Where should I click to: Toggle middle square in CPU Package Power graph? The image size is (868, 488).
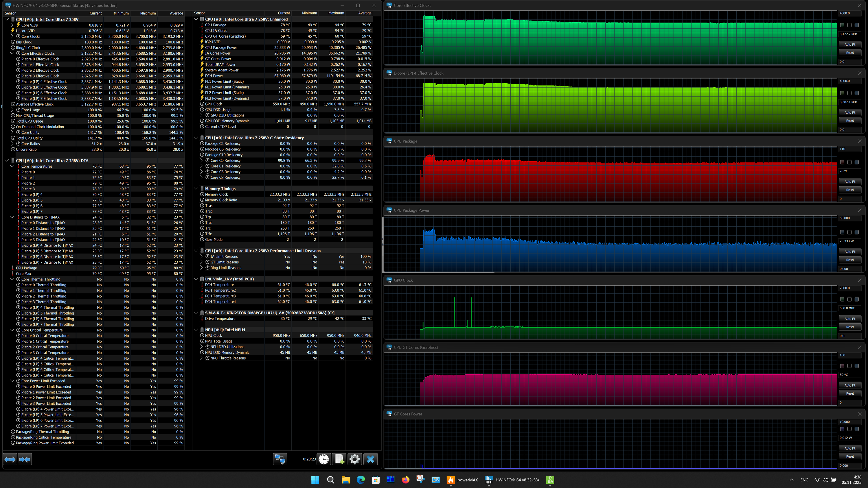849,232
